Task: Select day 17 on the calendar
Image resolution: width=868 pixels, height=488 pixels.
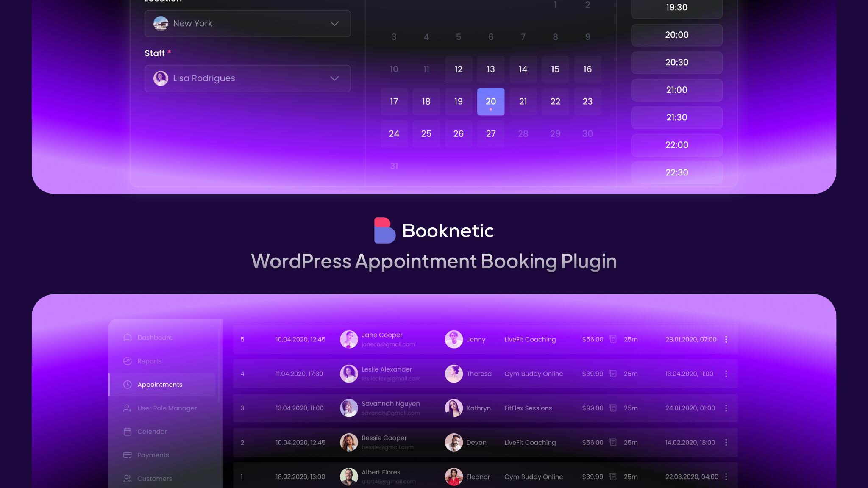Action: 394,102
